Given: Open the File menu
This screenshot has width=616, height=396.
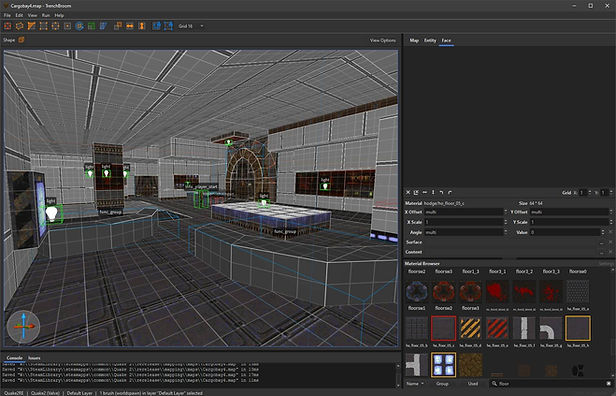Looking at the screenshot, I should [x=7, y=15].
